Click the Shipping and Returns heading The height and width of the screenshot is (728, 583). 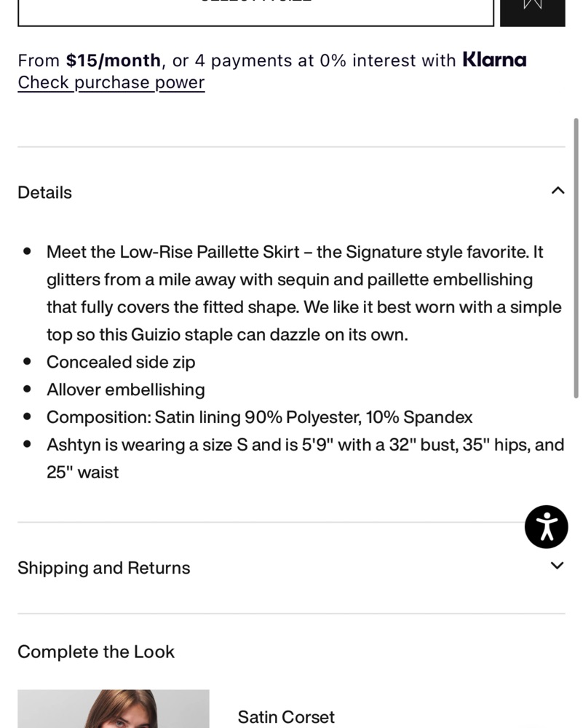tap(104, 569)
